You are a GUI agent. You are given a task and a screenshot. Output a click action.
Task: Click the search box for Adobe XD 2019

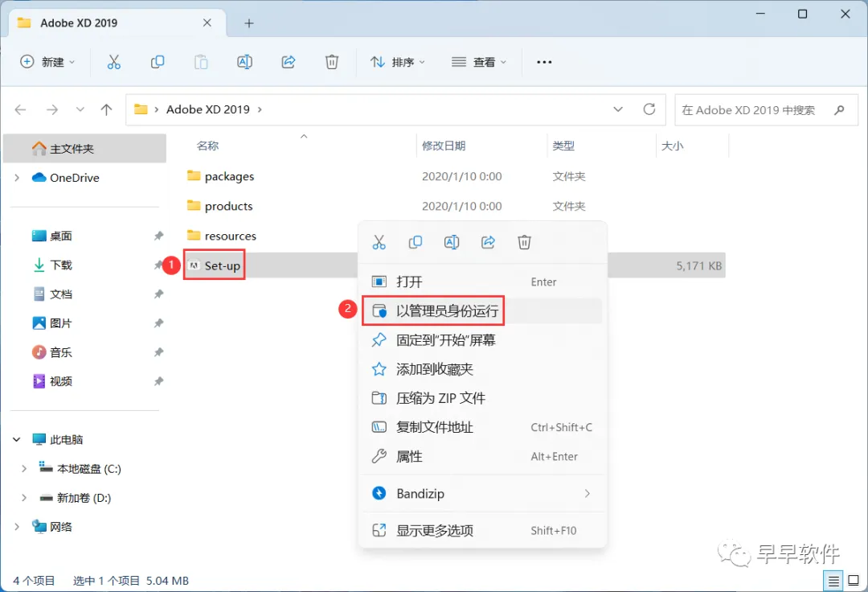tap(766, 109)
